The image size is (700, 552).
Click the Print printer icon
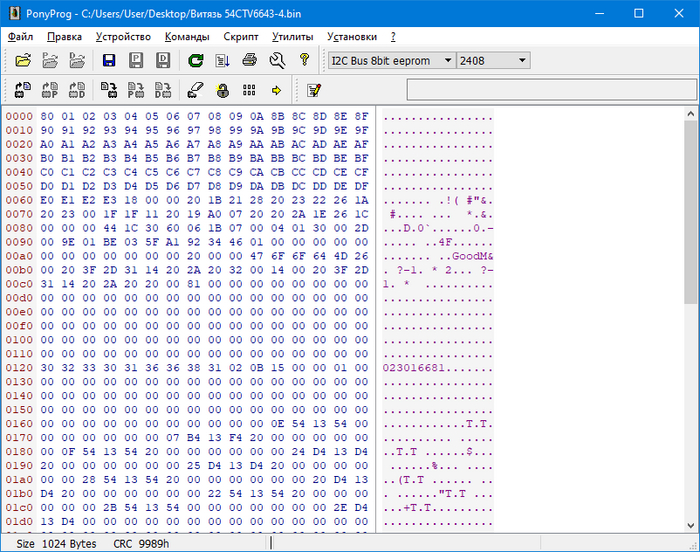[250, 61]
